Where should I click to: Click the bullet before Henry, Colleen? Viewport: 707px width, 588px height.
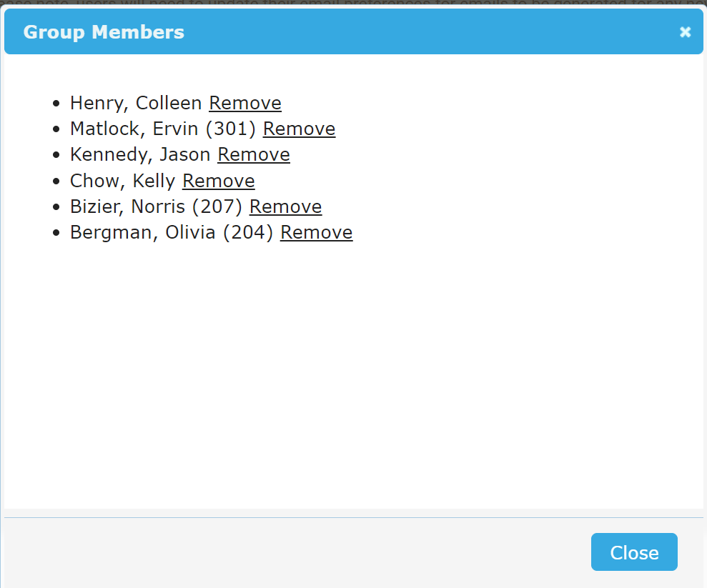[x=56, y=104]
